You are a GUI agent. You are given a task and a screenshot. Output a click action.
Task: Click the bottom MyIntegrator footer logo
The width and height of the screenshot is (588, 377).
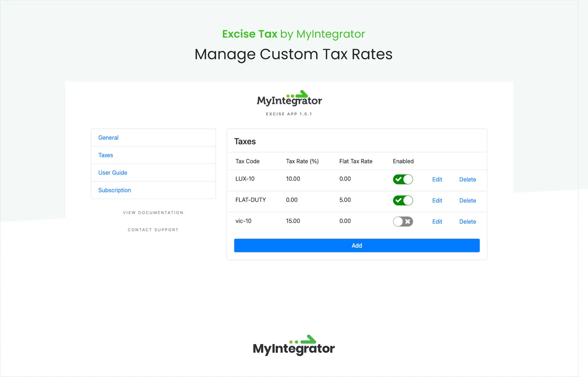(x=294, y=345)
